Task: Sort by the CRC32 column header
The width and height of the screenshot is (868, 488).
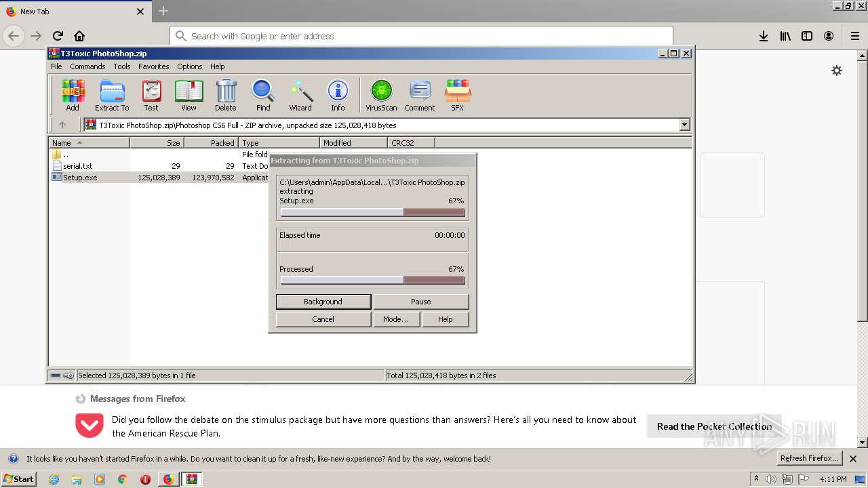Action: click(x=411, y=142)
